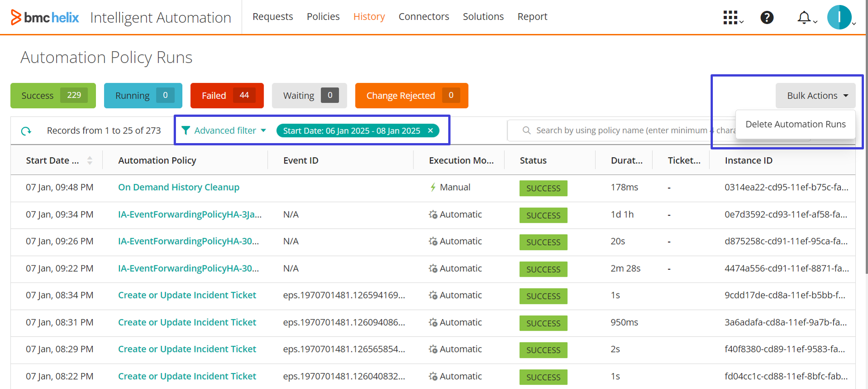
Task: Open the notifications bell icon
Action: pos(804,18)
